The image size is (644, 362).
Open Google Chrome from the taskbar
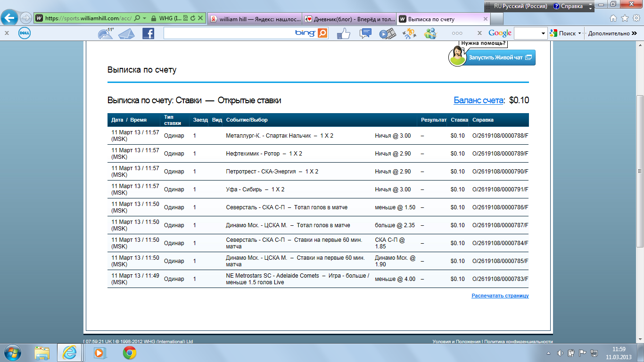(x=130, y=353)
